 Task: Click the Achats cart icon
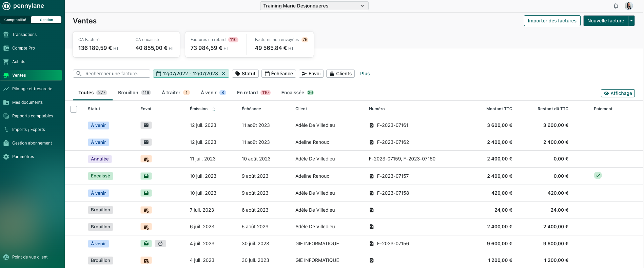6,62
